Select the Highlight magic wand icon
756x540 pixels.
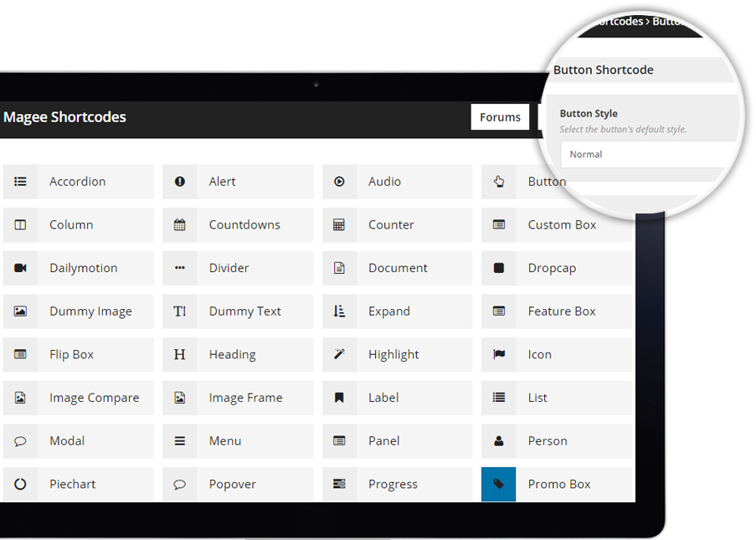339,354
